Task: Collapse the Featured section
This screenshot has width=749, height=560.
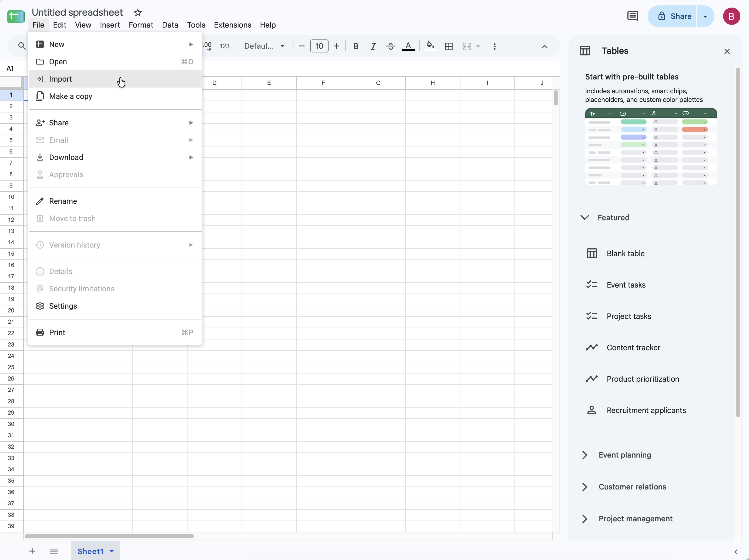Action: pyautogui.click(x=585, y=218)
